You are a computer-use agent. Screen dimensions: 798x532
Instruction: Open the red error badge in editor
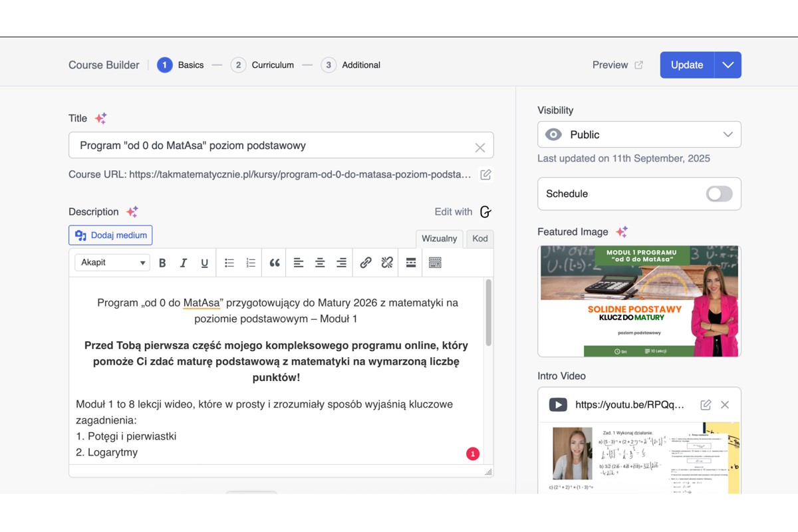(472, 454)
